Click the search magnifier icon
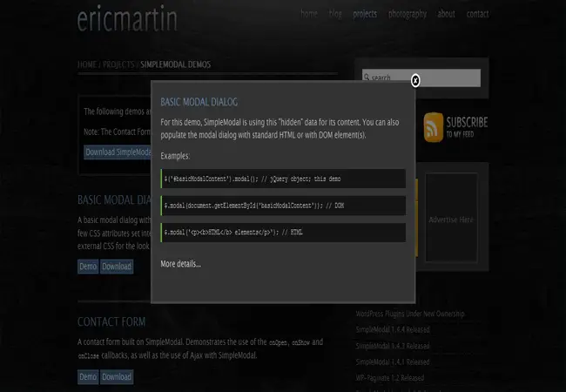The height and width of the screenshot is (392, 566). 367,78
